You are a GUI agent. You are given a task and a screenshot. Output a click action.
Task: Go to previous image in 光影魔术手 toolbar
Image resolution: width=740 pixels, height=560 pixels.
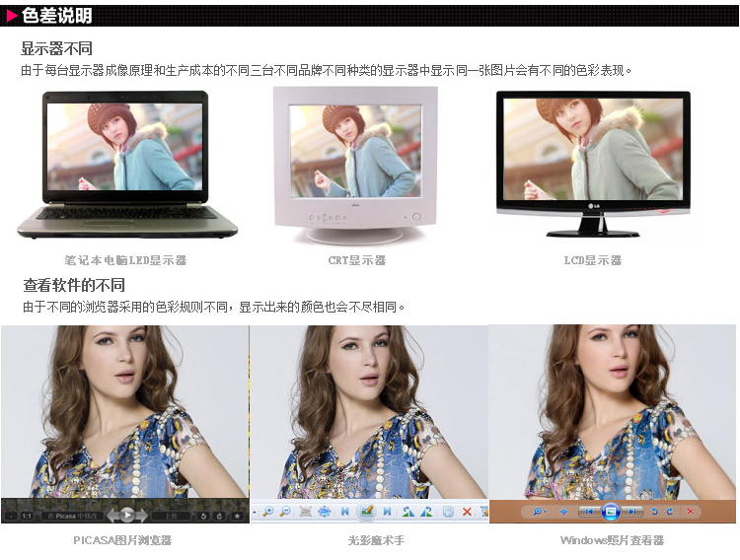pyautogui.click(x=345, y=512)
